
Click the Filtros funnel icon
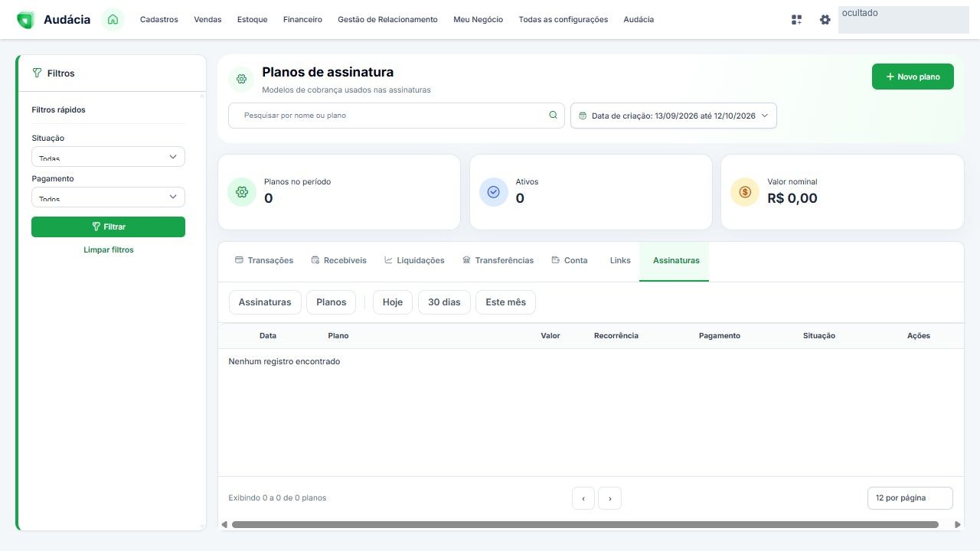[x=37, y=73]
